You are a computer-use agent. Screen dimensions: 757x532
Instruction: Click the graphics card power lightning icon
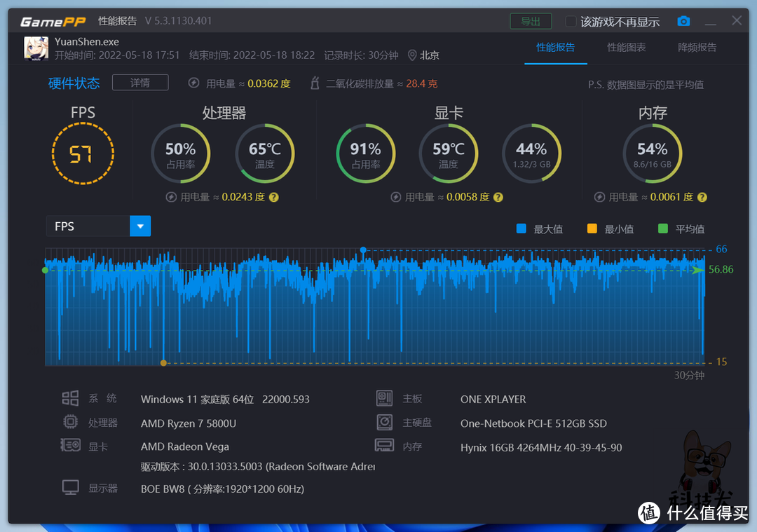coord(396,197)
